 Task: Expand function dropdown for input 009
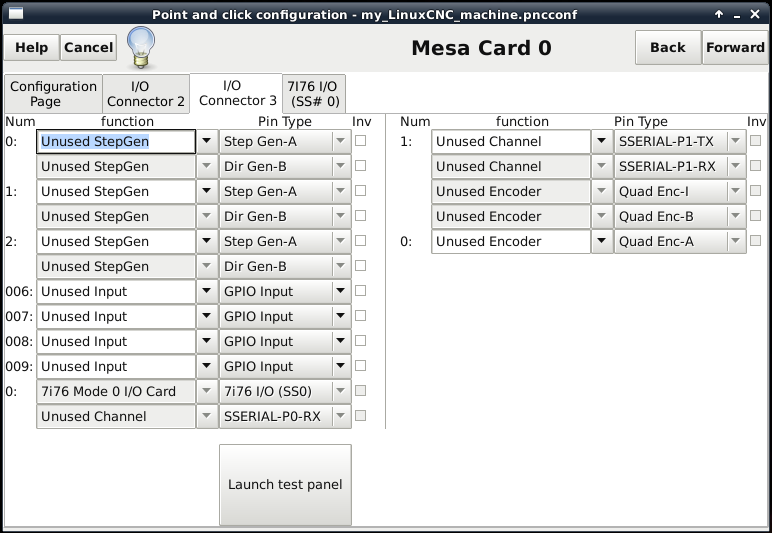207,367
